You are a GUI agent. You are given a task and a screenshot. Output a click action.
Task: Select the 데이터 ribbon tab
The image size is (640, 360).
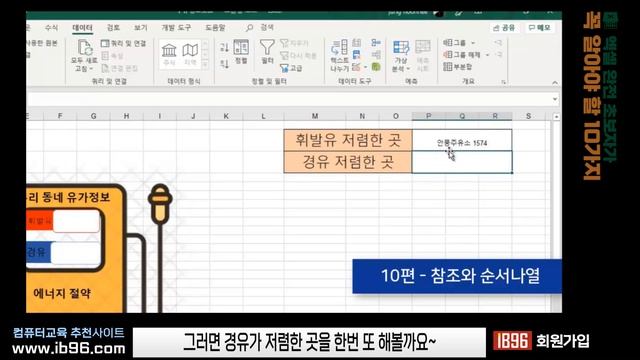tap(82, 28)
